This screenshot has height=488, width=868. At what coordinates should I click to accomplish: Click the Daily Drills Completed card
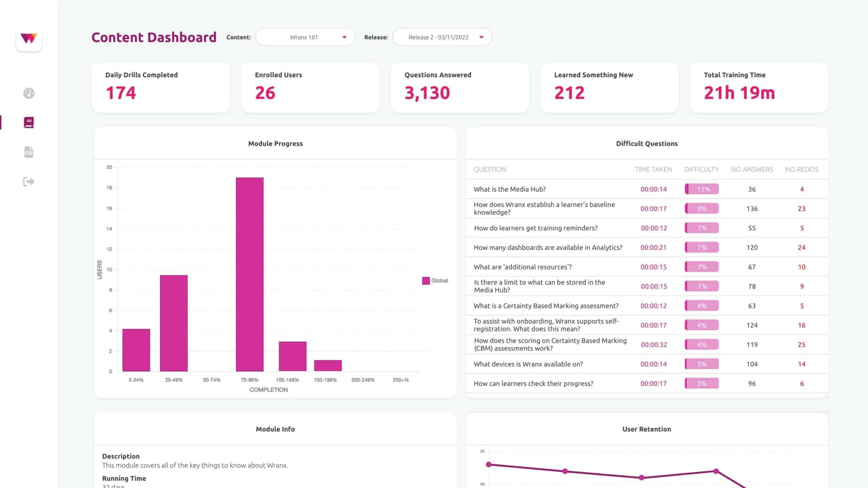[x=160, y=87]
